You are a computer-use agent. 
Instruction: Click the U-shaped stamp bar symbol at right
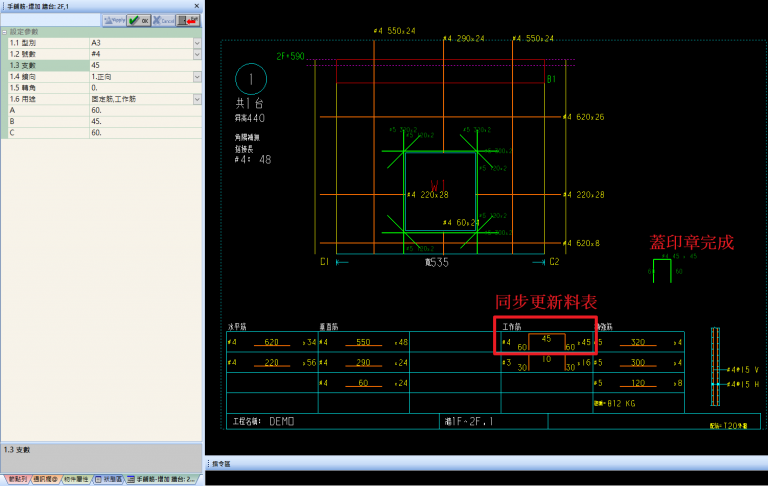tap(662, 270)
